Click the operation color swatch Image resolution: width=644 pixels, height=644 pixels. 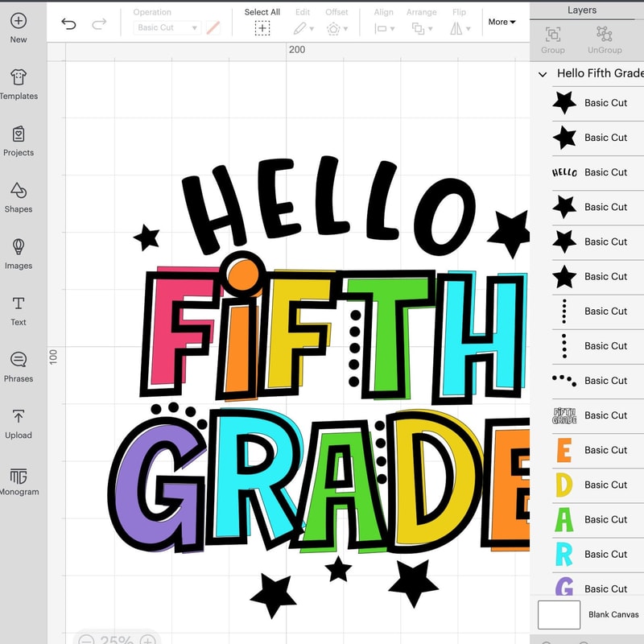tap(212, 27)
